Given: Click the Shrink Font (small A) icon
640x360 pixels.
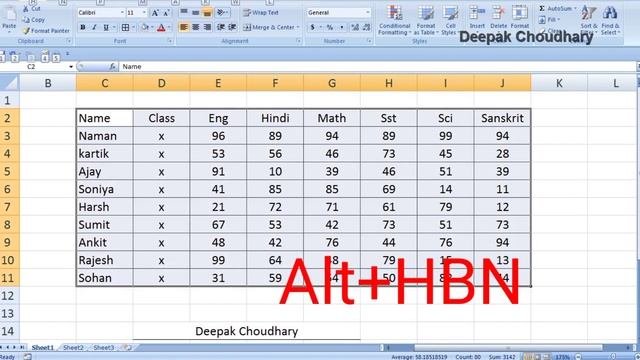Looking at the screenshot, I should 166,13.
